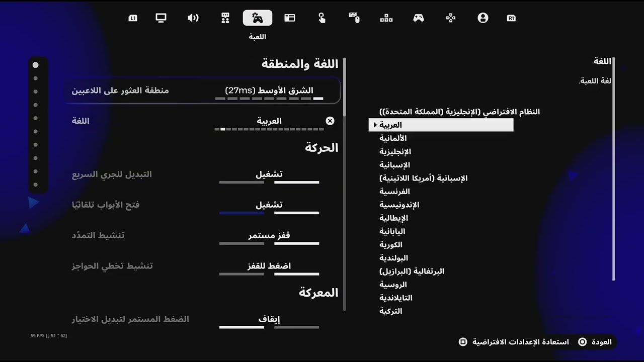
Task: Click the square icon for restore defaults
Action: (x=463, y=342)
